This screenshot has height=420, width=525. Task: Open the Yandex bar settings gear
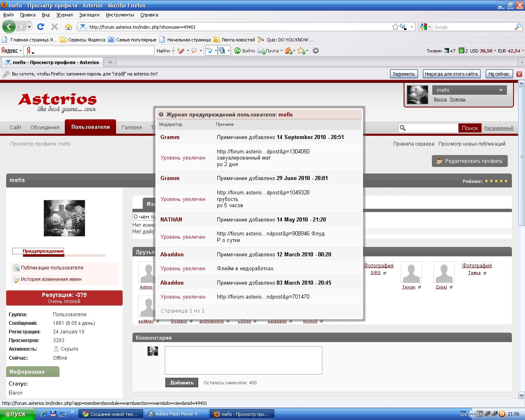pos(316,51)
